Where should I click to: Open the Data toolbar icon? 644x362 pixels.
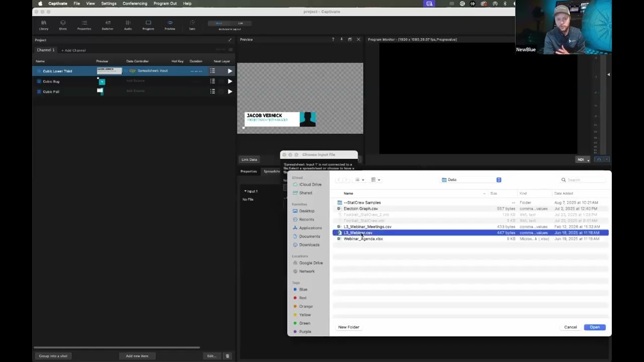[192, 25]
